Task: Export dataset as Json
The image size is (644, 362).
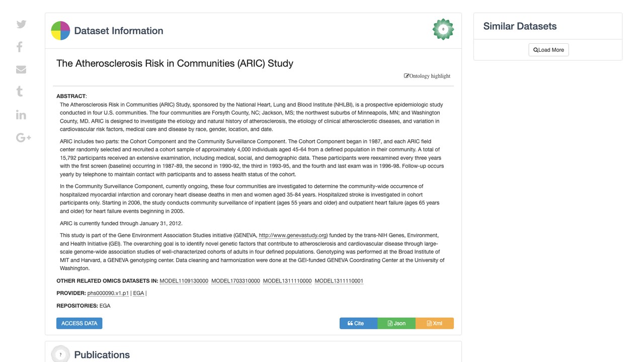Action: point(396,323)
